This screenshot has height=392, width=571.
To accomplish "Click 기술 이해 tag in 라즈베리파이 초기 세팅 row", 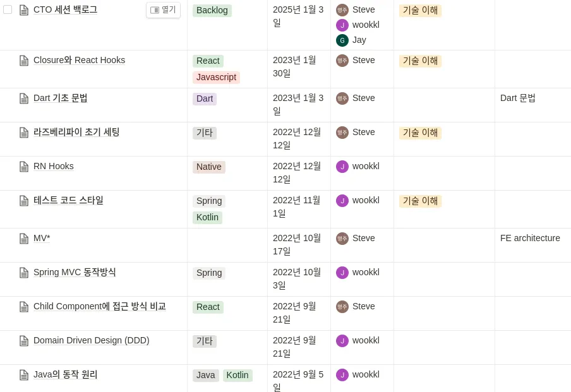I will pos(420,133).
